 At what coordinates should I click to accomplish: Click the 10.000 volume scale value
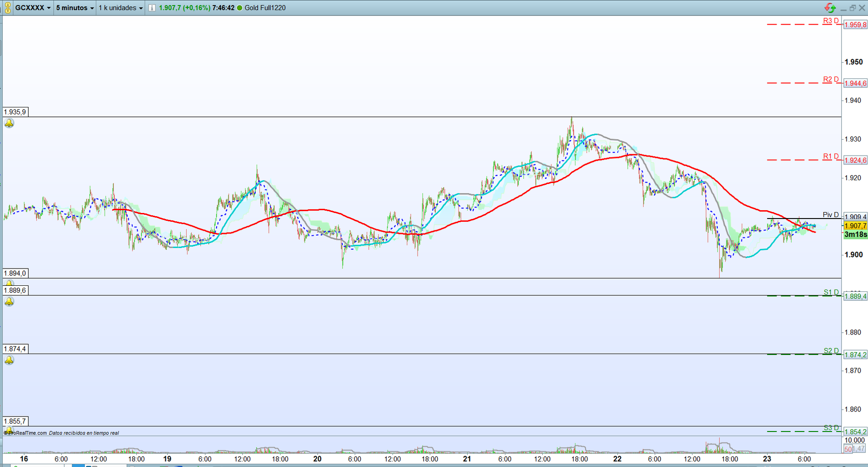(854, 440)
